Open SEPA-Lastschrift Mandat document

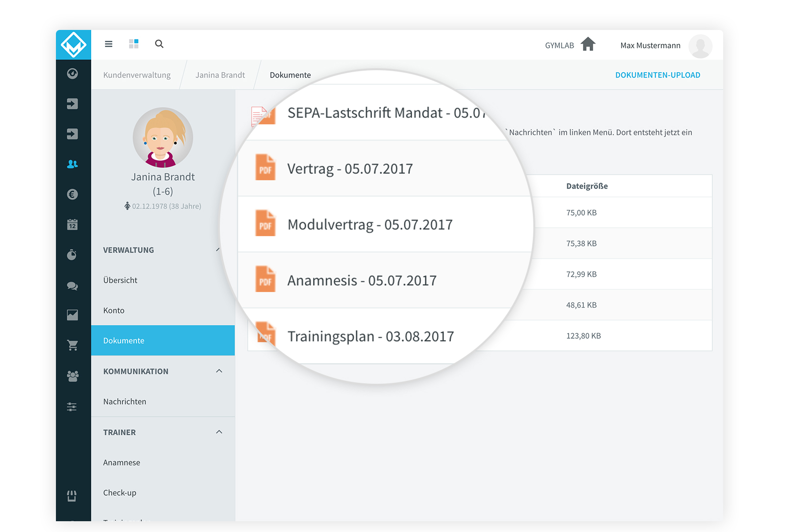[x=387, y=113]
